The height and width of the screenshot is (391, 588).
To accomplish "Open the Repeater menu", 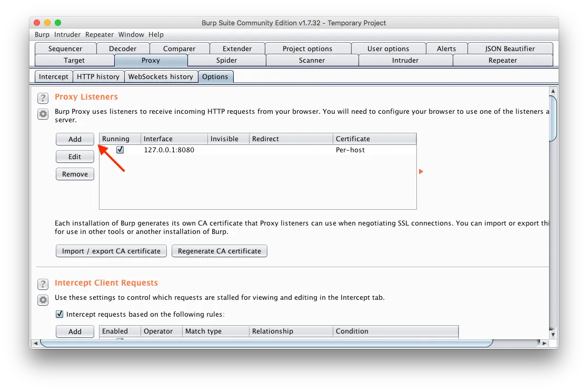I will [99, 35].
